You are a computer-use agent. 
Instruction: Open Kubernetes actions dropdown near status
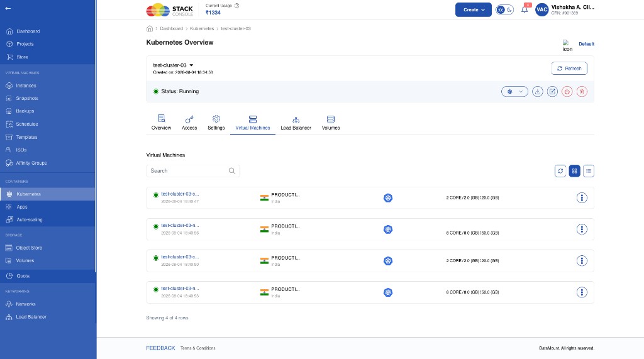click(514, 92)
